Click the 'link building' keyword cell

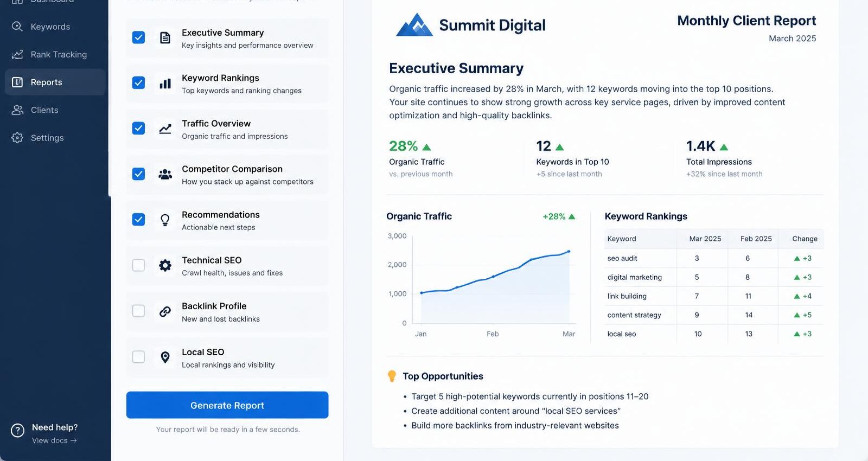(627, 296)
